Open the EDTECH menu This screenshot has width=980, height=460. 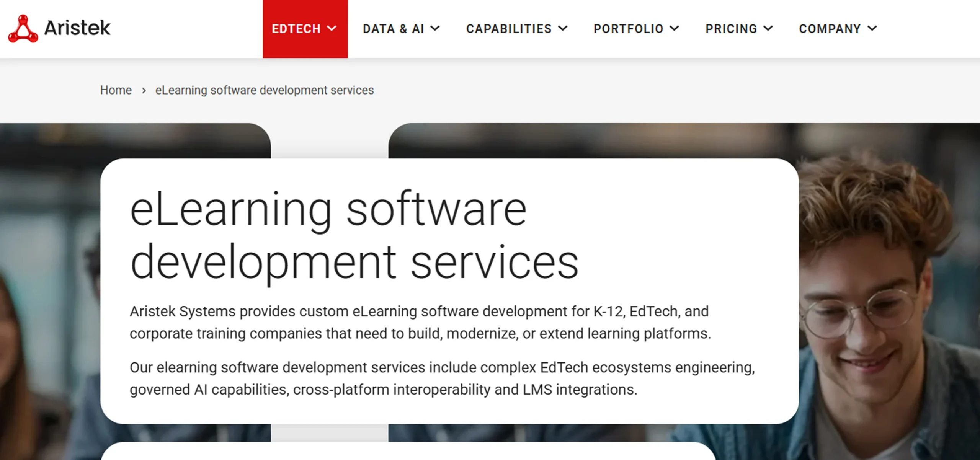pos(305,29)
